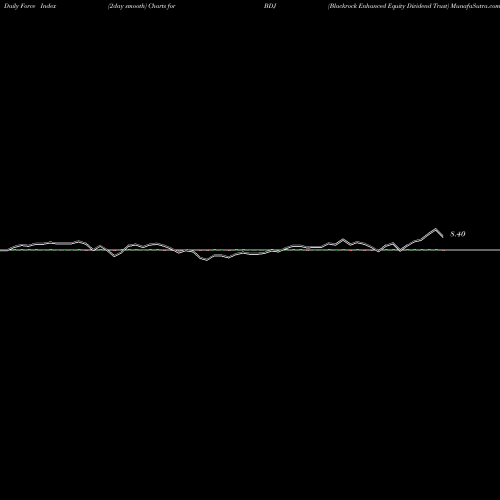
Task: Click the Blackrock Enhanced Equity Dividend Trust label
Action: point(388,6)
